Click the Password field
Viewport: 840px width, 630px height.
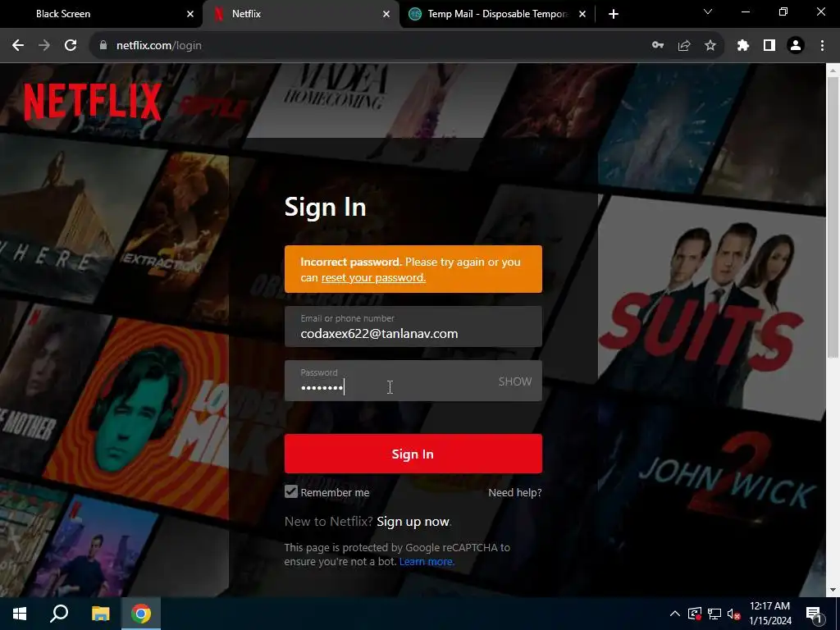click(413, 381)
